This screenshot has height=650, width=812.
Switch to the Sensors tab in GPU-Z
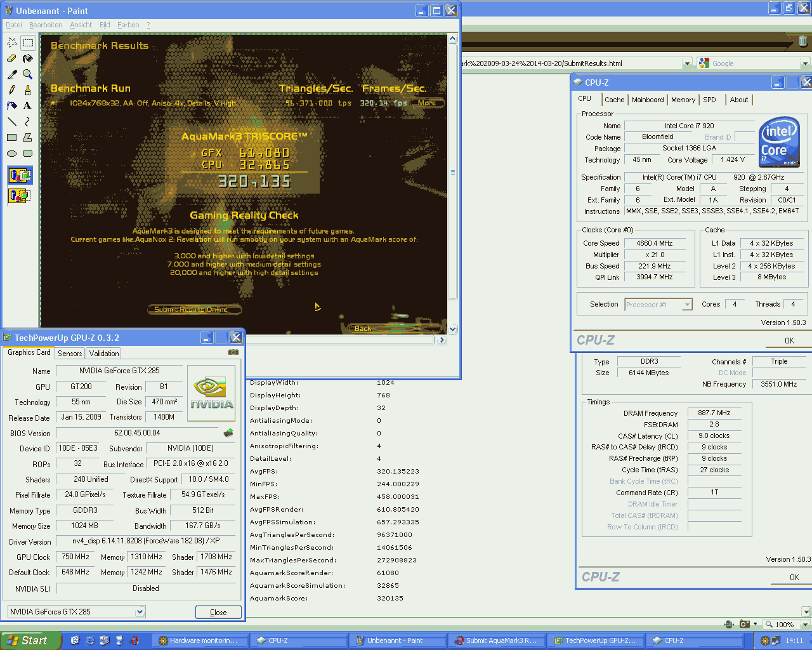pos(70,354)
